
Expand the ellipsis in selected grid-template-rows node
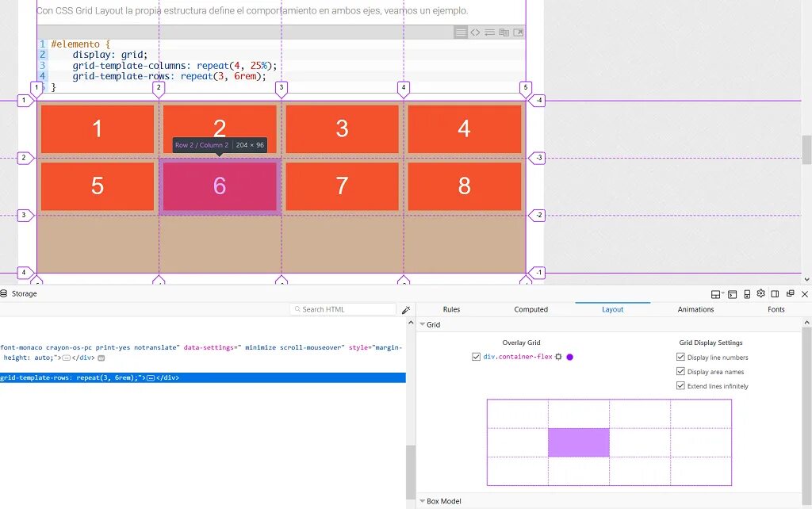point(151,378)
